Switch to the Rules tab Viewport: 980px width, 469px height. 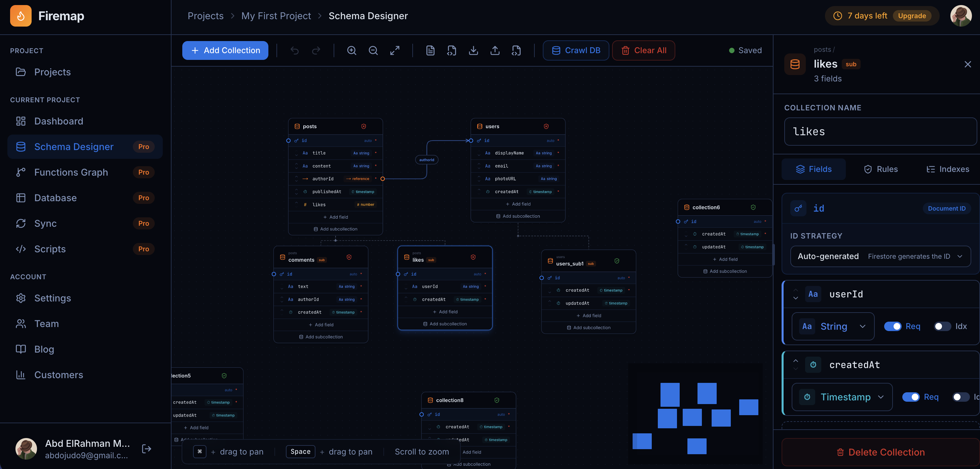(881, 169)
